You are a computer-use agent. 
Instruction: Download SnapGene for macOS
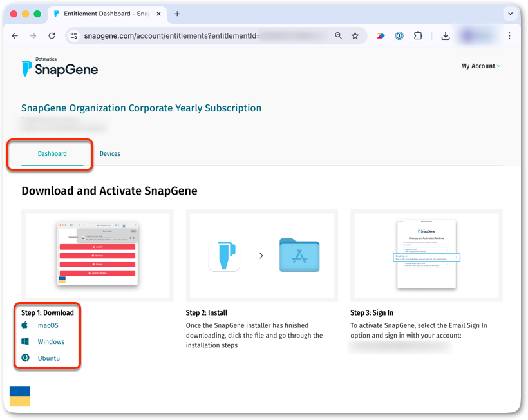48,325
